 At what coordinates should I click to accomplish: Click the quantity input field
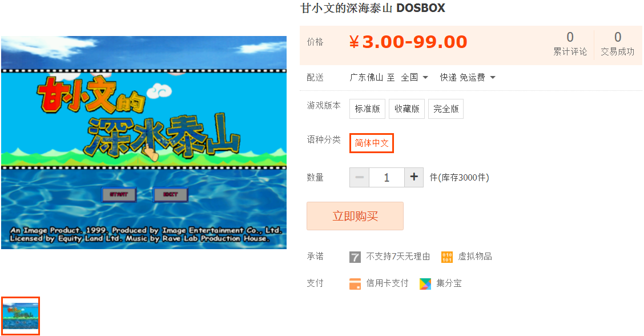pyautogui.click(x=387, y=177)
